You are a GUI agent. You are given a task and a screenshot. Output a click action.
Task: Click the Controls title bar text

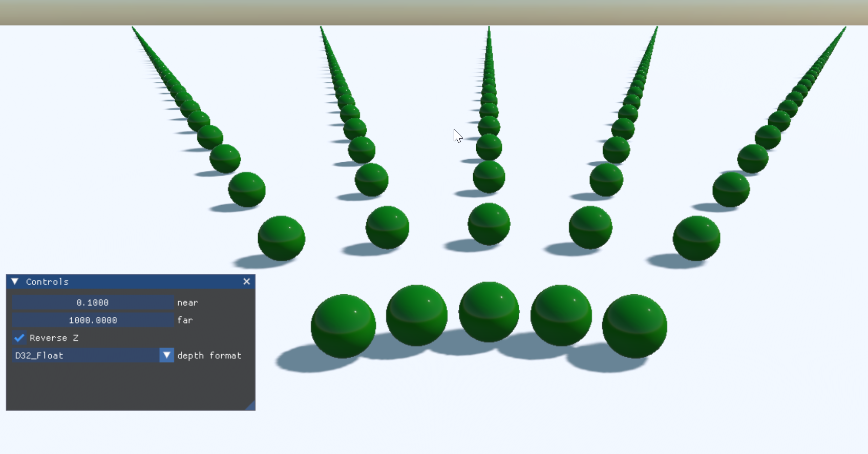pyautogui.click(x=47, y=282)
